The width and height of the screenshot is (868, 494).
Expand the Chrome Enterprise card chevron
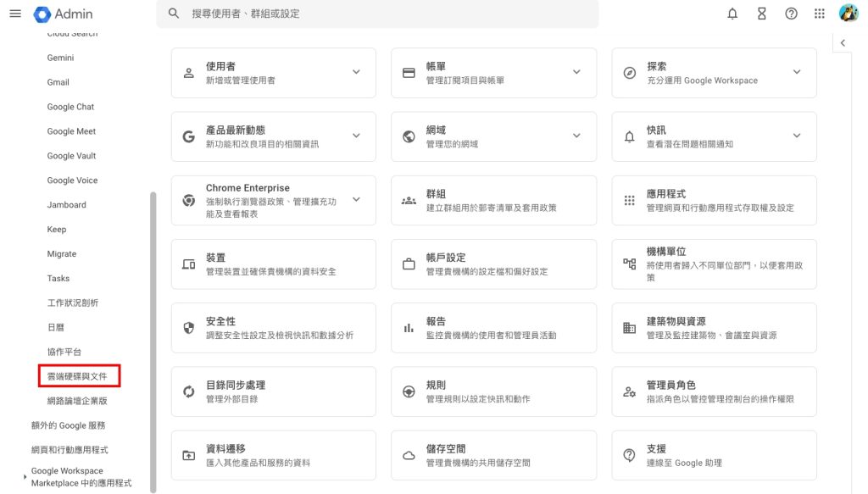[x=357, y=199]
